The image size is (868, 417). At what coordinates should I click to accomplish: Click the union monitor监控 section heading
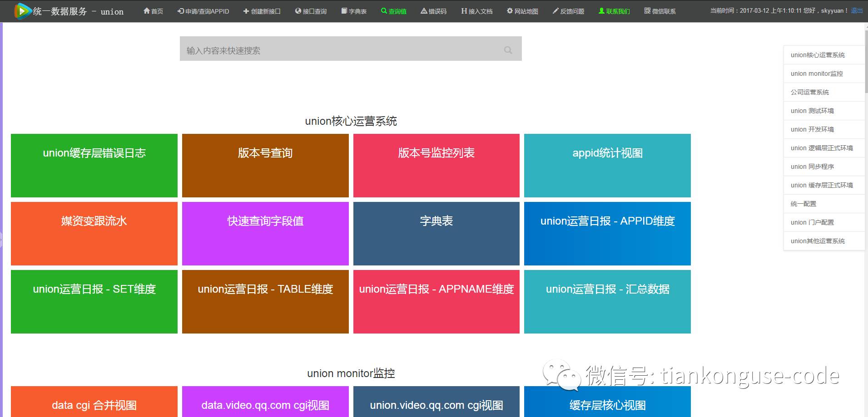[351, 373]
